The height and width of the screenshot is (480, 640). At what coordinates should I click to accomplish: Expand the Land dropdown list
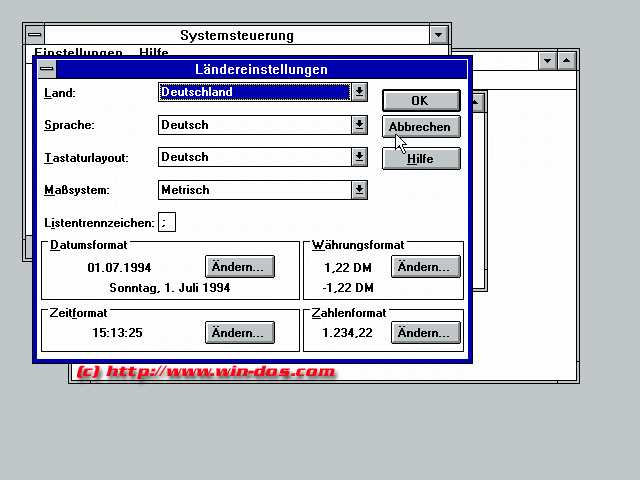click(359, 92)
